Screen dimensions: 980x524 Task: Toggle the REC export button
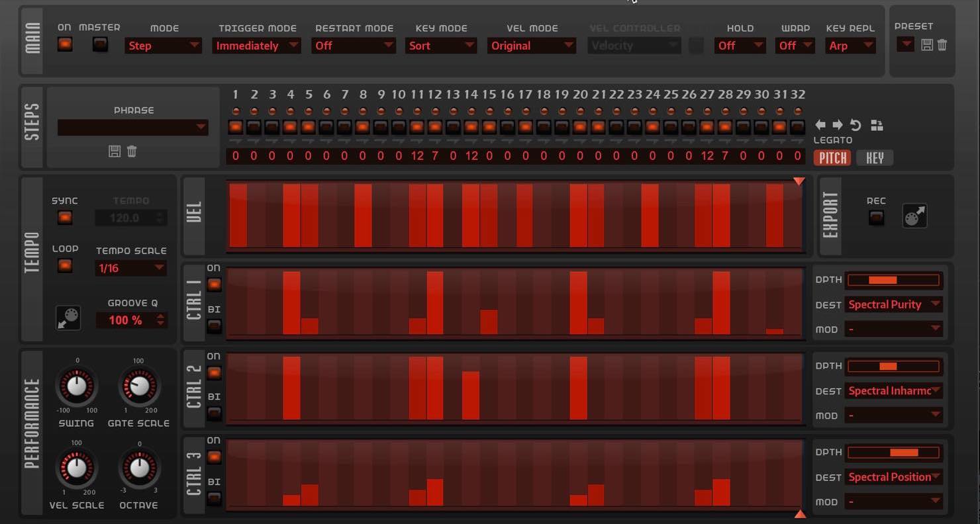tap(876, 217)
